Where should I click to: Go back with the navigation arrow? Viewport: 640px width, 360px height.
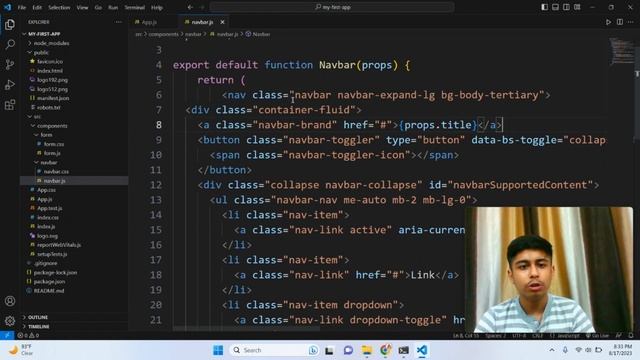click(x=190, y=7)
